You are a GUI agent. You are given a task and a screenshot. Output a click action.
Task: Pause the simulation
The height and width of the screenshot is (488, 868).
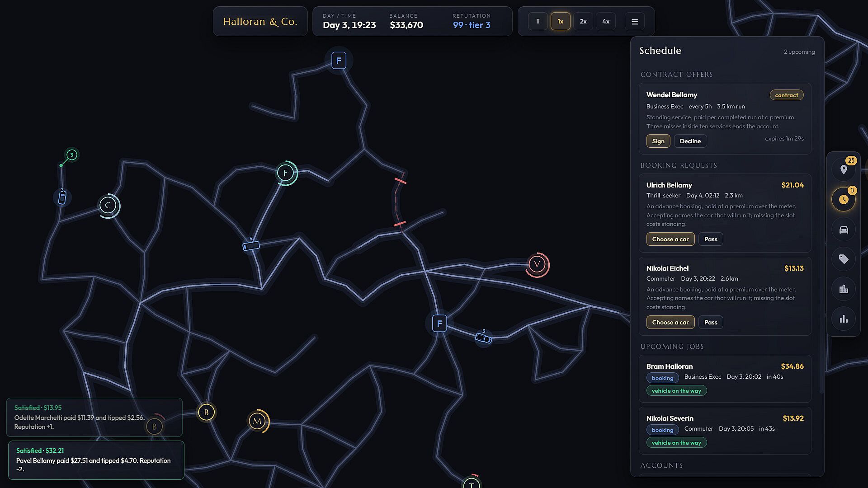coord(538,21)
